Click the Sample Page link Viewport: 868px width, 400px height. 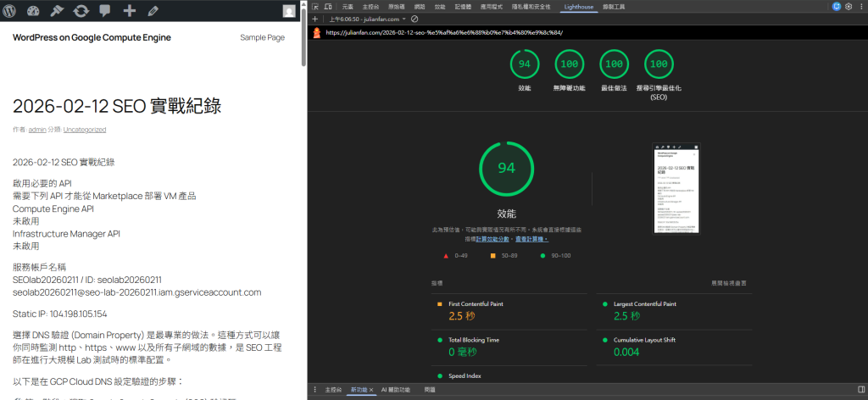click(x=262, y=37)
